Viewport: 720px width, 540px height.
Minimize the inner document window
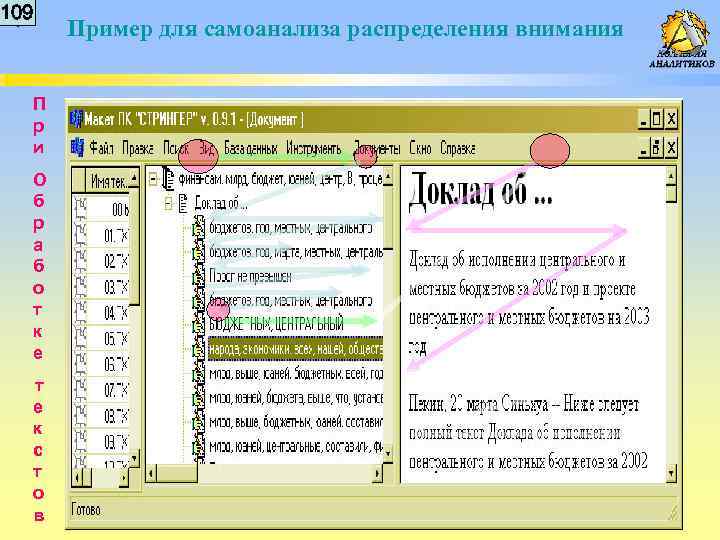coord(643,149)
